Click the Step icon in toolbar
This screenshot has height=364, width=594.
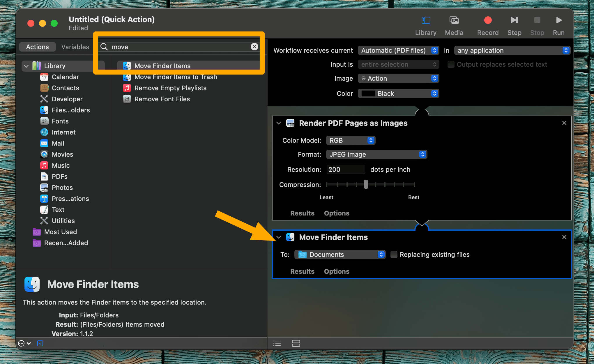point(514,20)
